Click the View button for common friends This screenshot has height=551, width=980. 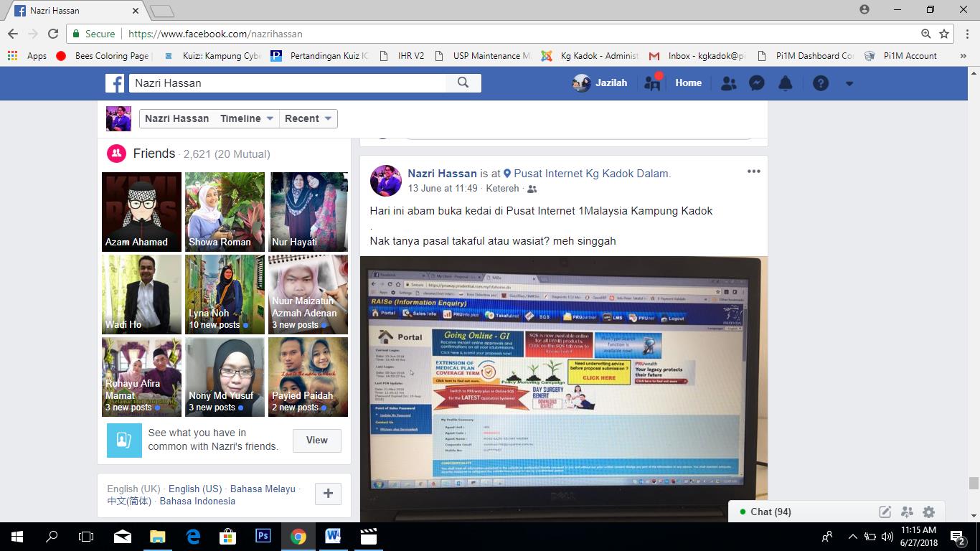[x=316, y=440]
